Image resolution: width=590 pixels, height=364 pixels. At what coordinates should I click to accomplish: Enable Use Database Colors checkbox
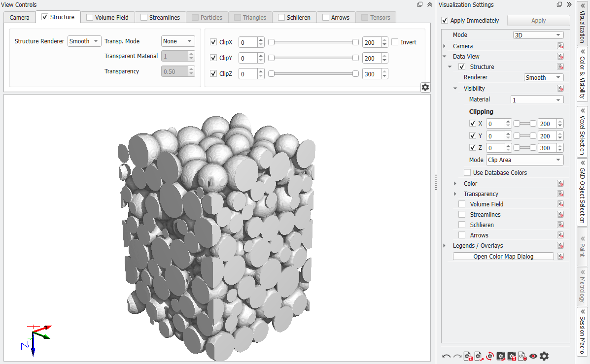467,172
